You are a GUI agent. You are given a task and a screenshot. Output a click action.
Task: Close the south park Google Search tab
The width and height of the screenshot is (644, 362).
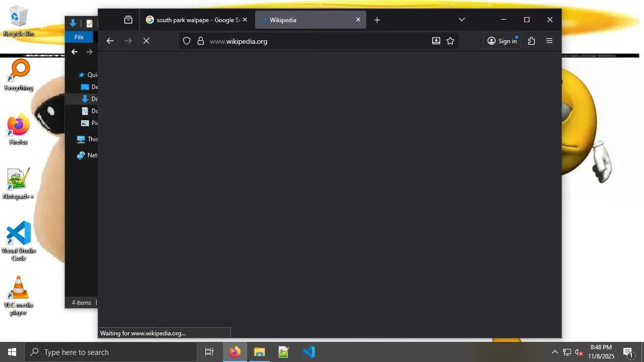pyautogui.click(x=245, y=20)
